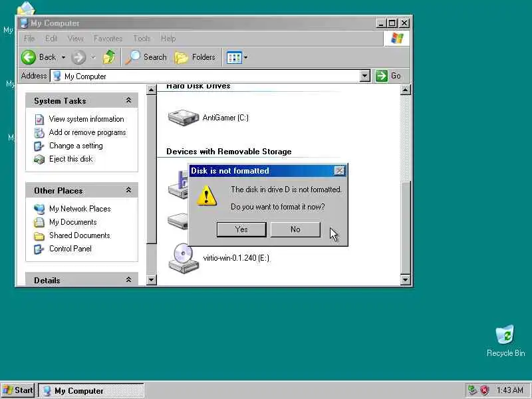The height and width of the screenshot is (399, 532).
Task: Open the Favorites menu
Action: pos(108,39)
